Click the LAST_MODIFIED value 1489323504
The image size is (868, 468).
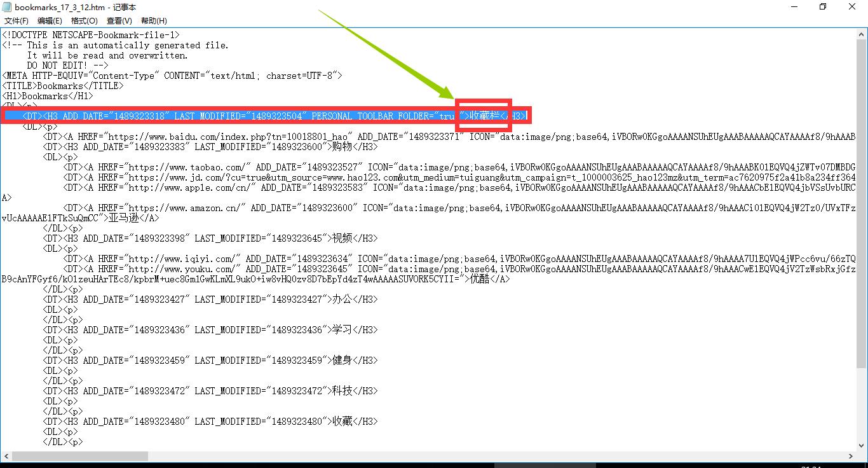(276, 116)
